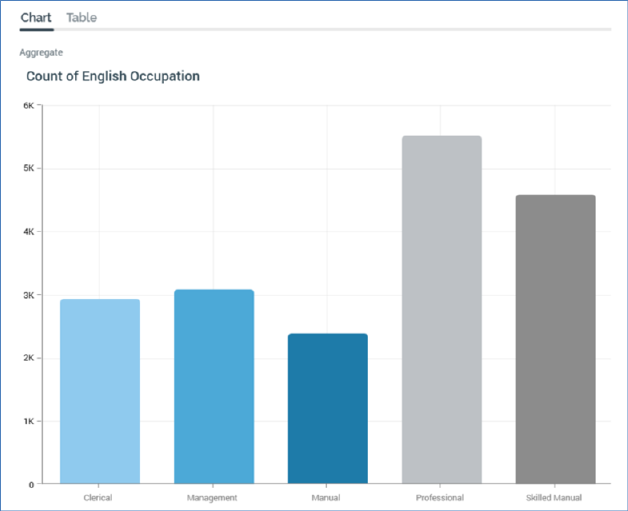Click the 6K y-axis tick label

click(x=29, y=105)
